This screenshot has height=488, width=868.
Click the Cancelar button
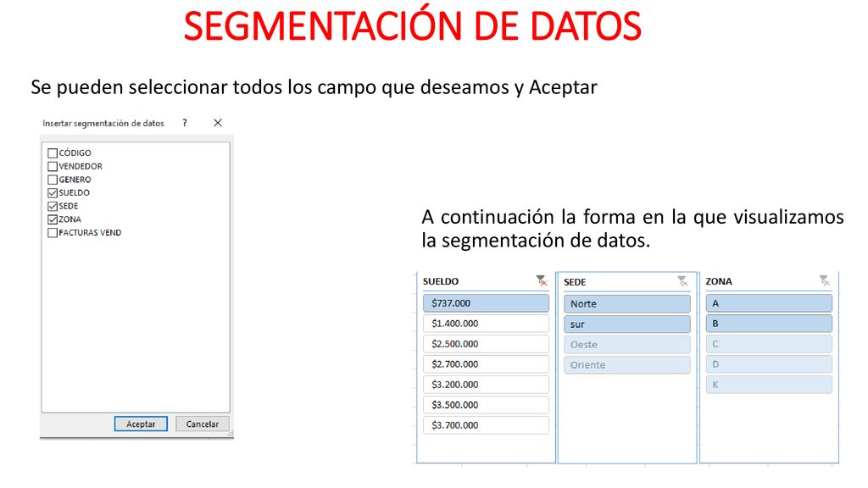point(202,424)
